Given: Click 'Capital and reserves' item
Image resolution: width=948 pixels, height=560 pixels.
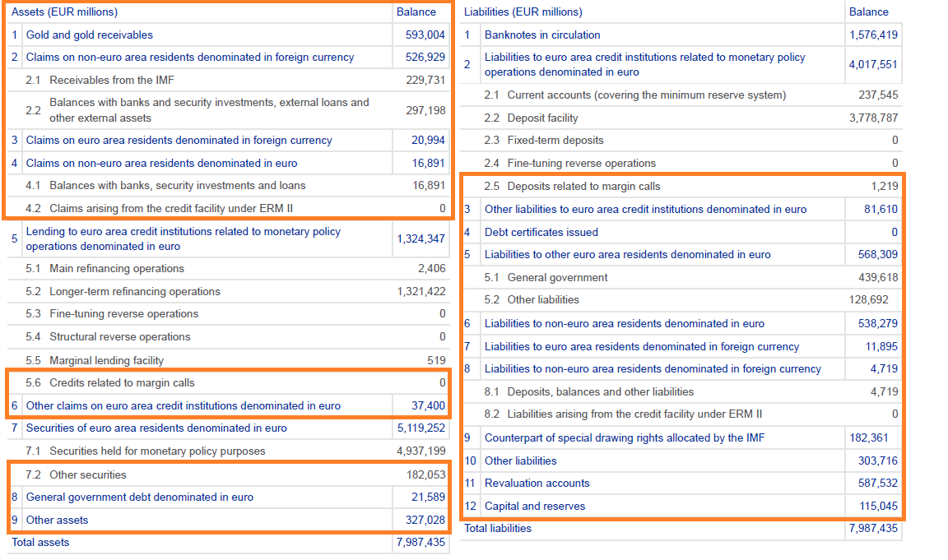Looking at the screenshot, I should tap(535, 506).
